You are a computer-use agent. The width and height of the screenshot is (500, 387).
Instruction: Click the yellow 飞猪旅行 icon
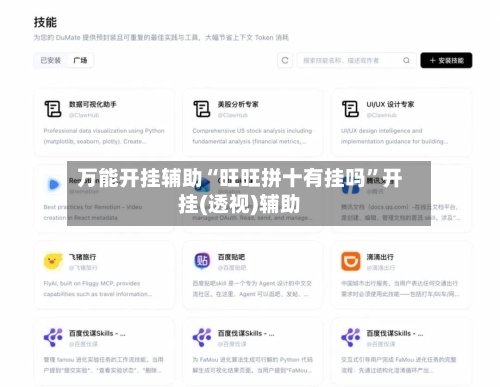click(53, 261)
